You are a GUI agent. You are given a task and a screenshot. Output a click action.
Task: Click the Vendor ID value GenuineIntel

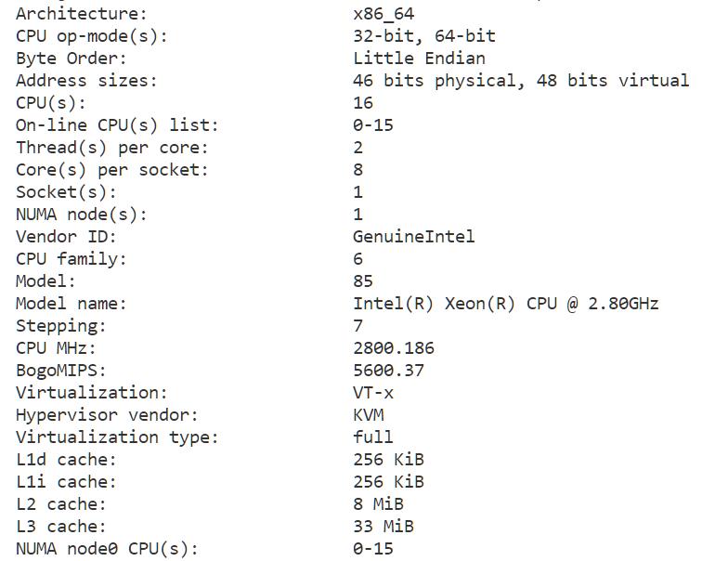[414, 236]
